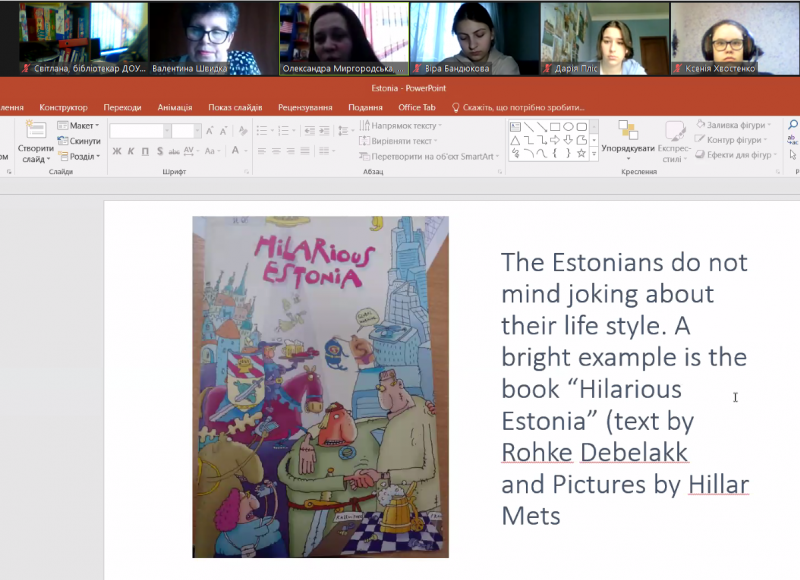Image resolution: width=800 pixels, height=580 pixels.
Task: Justify text in paragraph group
Action: [x=305, y=151]
